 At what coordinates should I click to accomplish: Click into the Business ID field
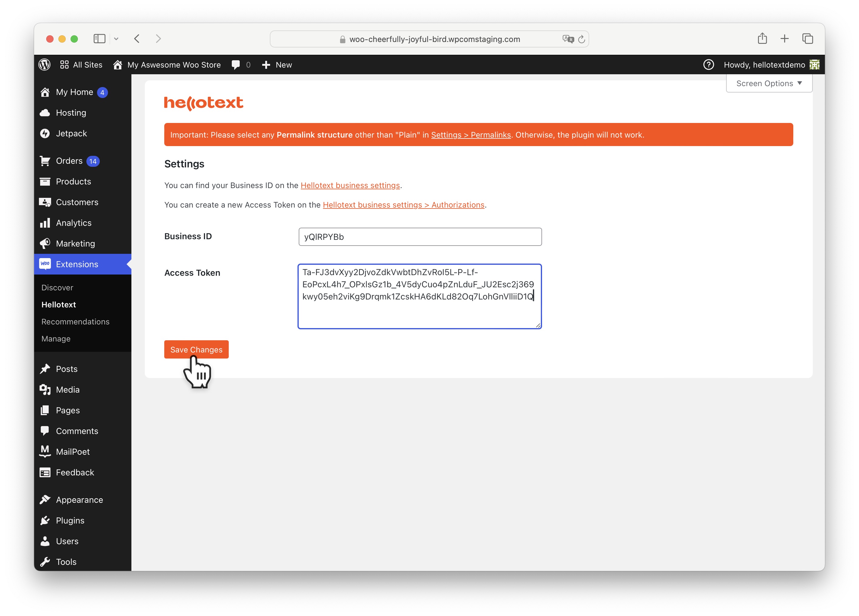pos(420,237)
